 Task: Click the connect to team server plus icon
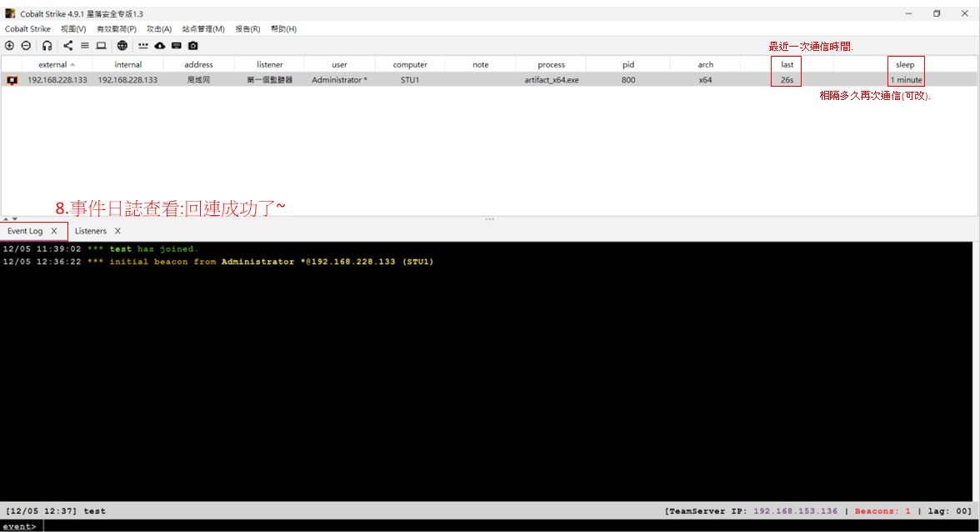pyautogui.click(x=9, y=46)
